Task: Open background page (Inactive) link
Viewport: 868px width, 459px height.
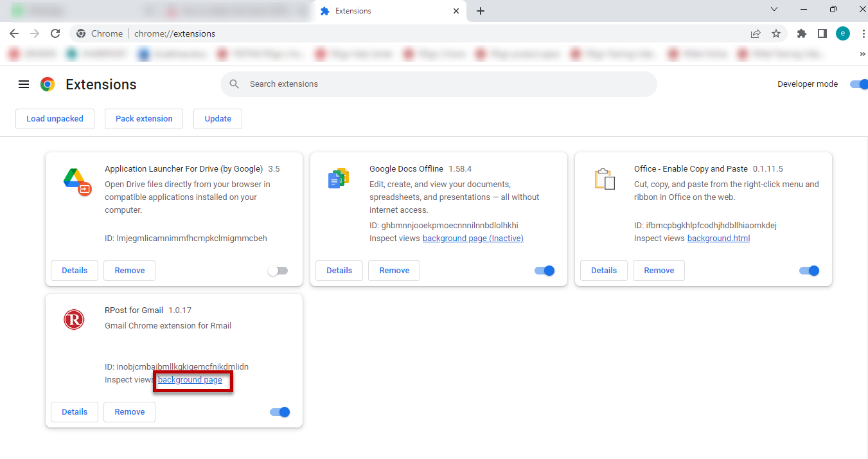Action: [x=473, y=239]
